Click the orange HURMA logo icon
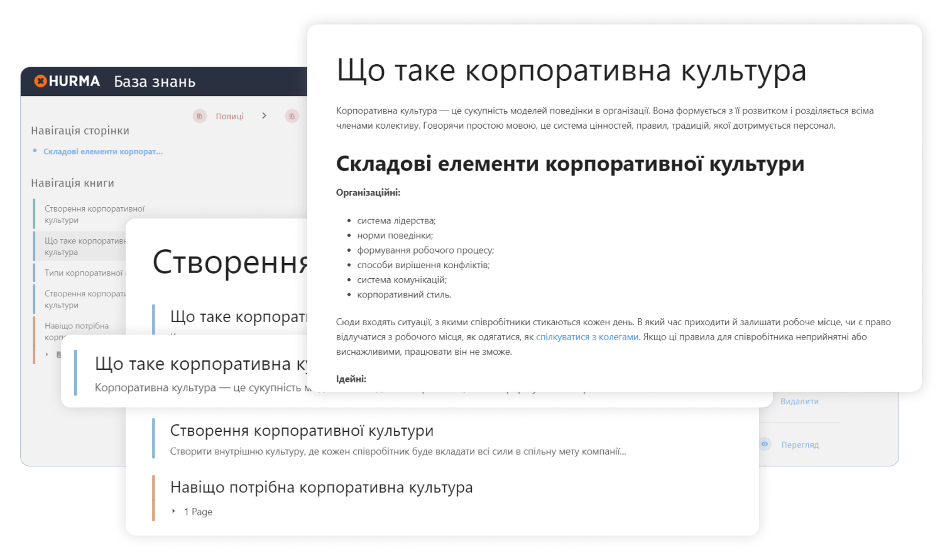Screen dimensions: 945x560 pyautogui.click(x=40, y=81)
